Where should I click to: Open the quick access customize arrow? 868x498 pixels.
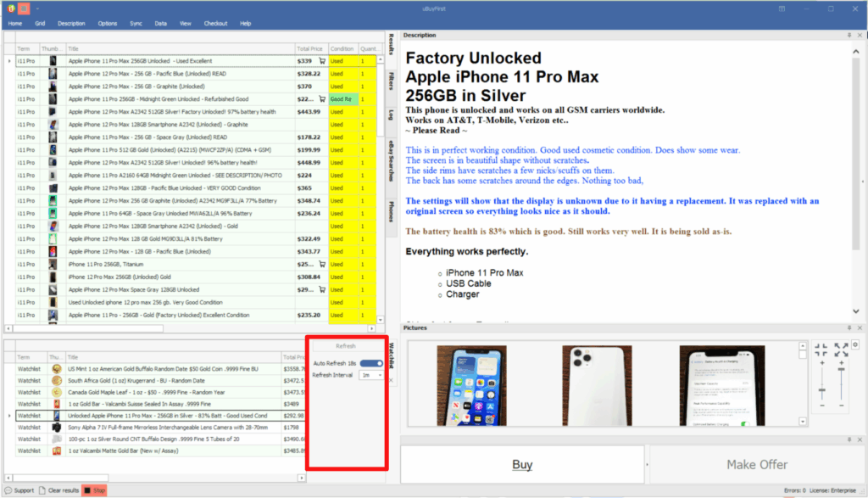pyautogui.click(x=37, y=8)
